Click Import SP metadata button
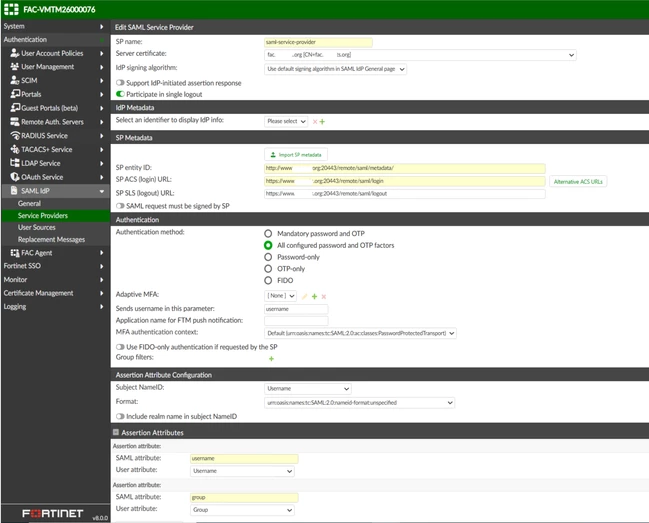The height and width of the screenshot is (523, 649). (x=296, y=154)
